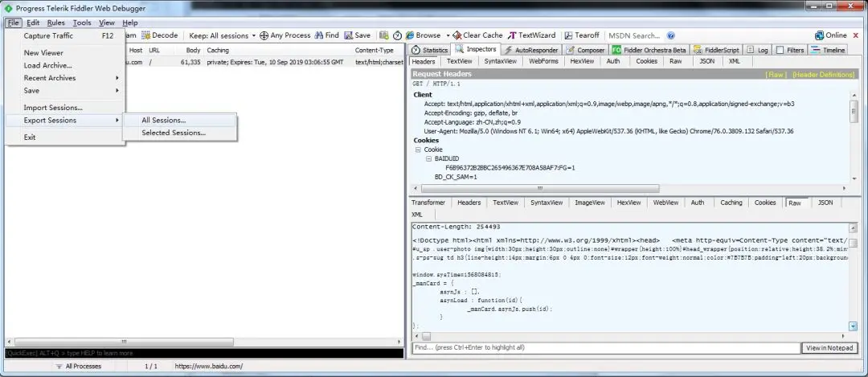The height and width of the screenshot is (377, 868).
Task: Open the Filters tab
Action: [789, 50]
